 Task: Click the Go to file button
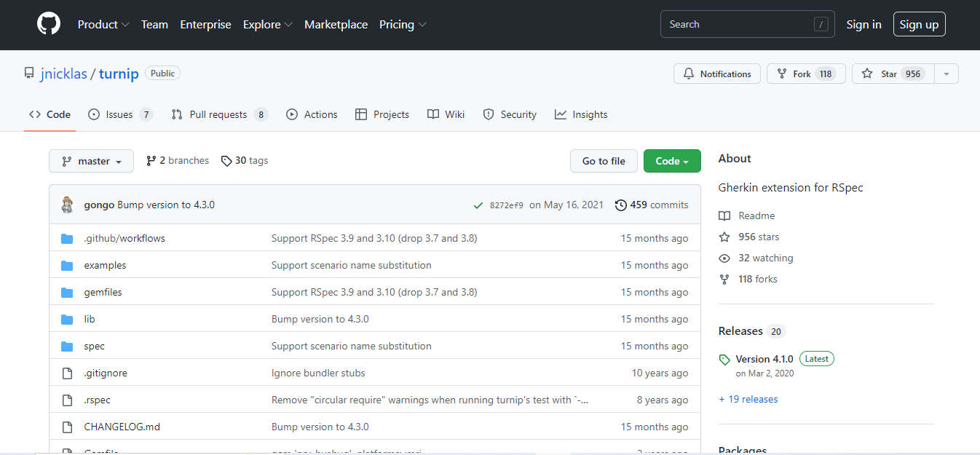click(604, 161)
